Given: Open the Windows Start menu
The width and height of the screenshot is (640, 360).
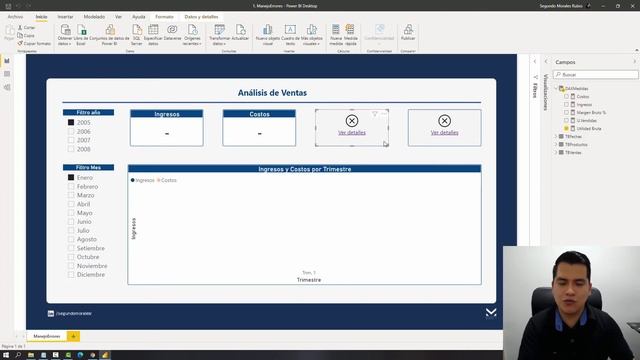Looking at the screenshot, I should 6,355.
